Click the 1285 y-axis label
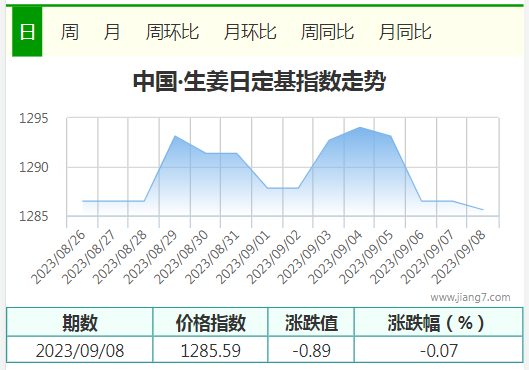Screen dimensions: 529x370 click(x=34, y=216)
